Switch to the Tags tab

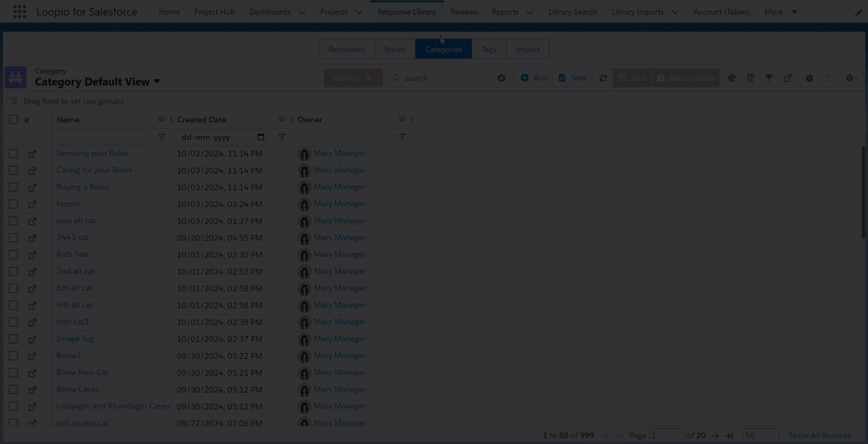[x=489, y=49]
